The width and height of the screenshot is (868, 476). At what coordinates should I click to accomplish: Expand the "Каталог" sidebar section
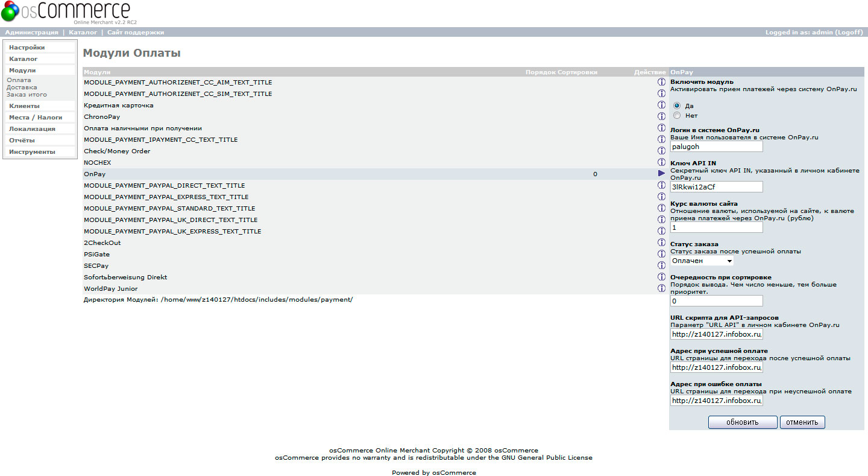(24, 59)
